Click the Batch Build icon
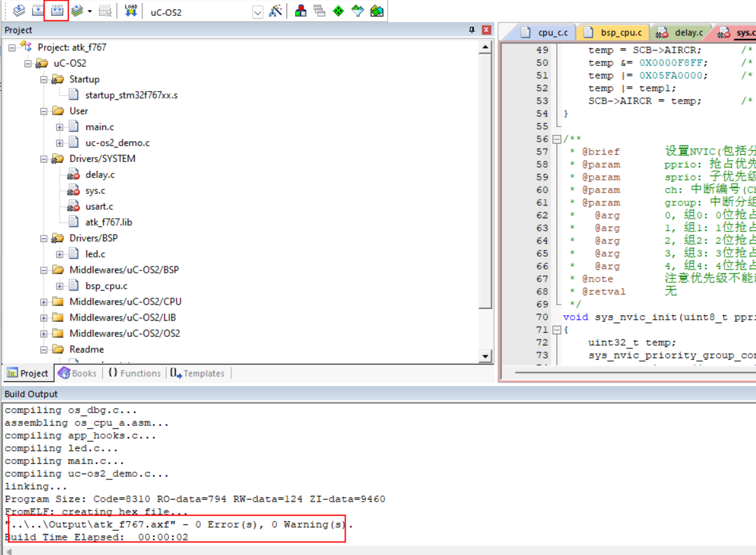Image resolution: width=756 pixels, height=555 pixels. click(x=77, y=11)
